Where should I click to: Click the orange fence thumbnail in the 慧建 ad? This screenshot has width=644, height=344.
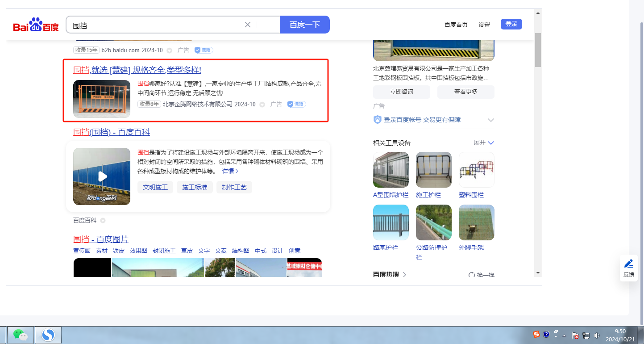102,99
